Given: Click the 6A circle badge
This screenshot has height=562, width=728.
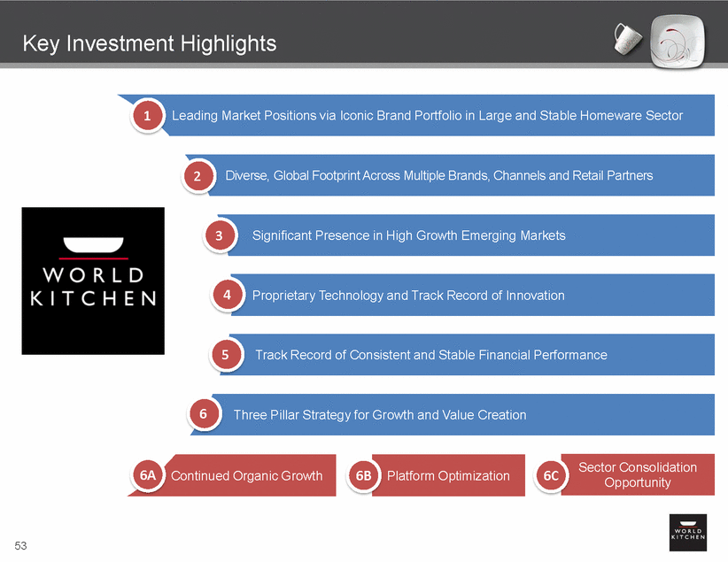Looking at the screenshot, I should click(x=148, y=475).
